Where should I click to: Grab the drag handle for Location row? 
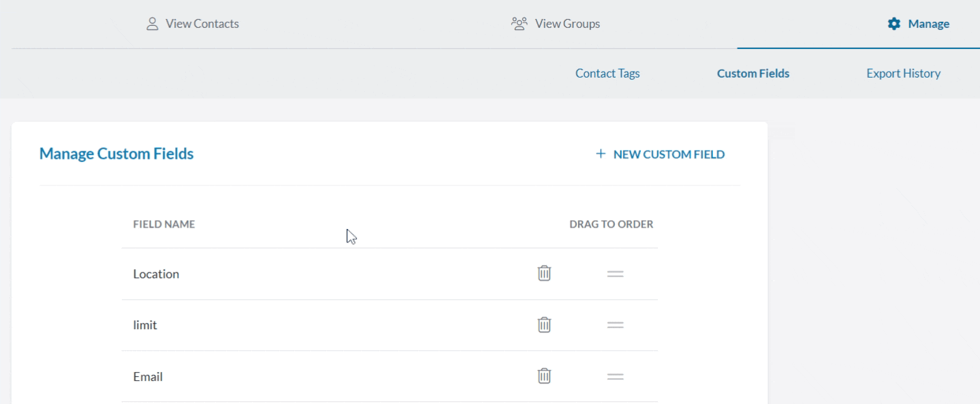pos(615,274)
